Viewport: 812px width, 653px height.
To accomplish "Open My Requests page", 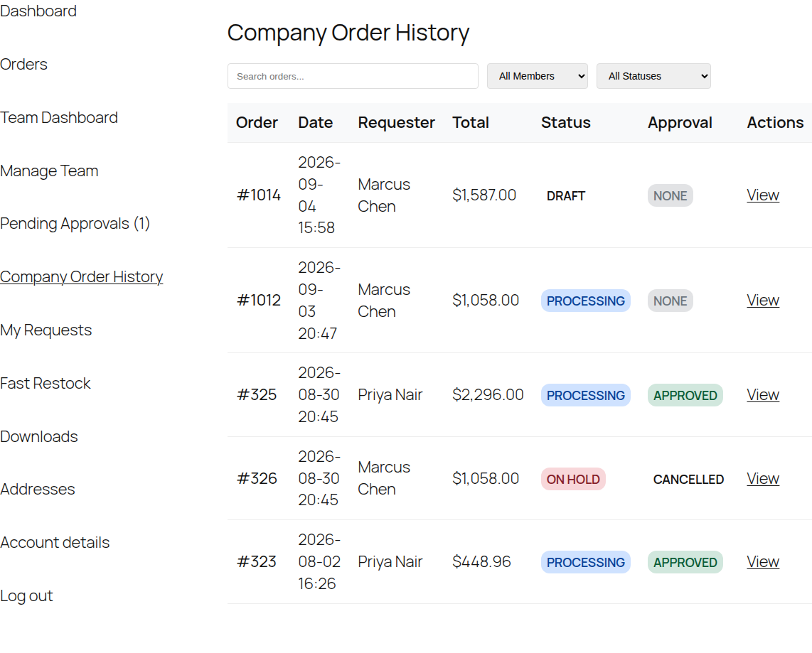I will click(46, 330).
